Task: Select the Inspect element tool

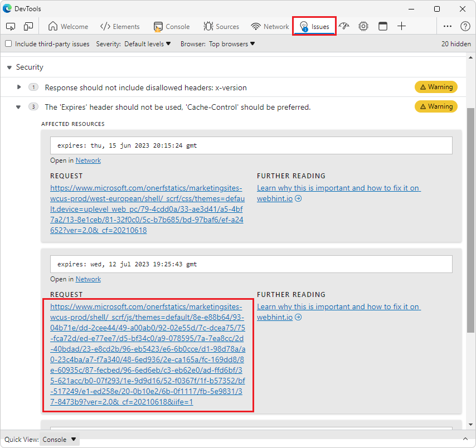Action: tap(10, 26)
